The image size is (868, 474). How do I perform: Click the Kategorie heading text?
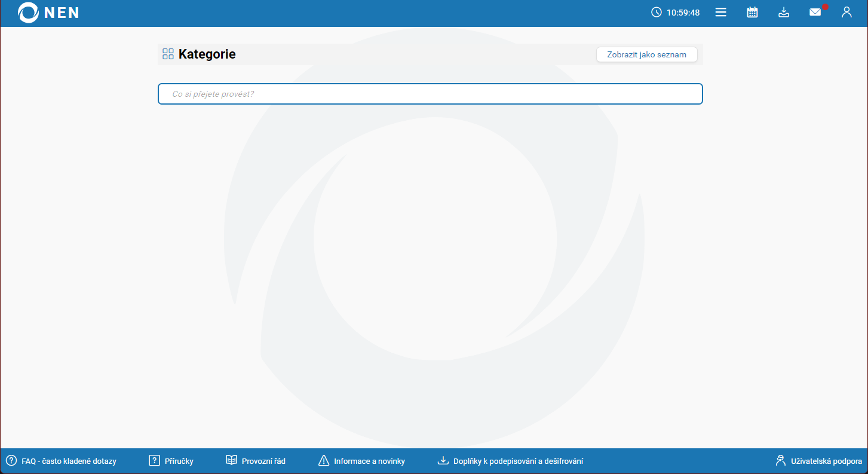click(207, 54)
